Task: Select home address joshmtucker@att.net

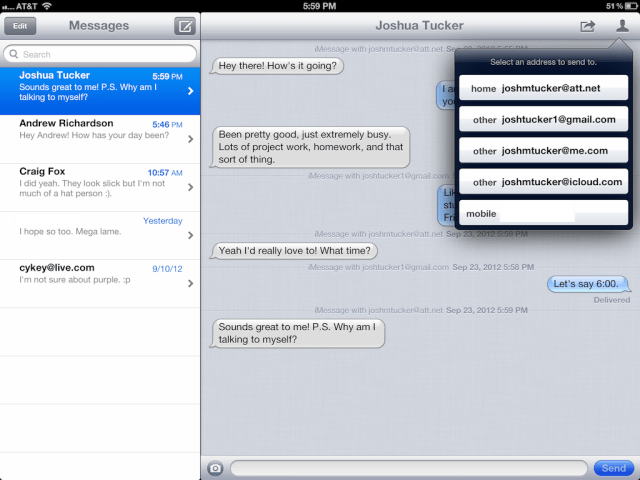Action: (543, 88)
